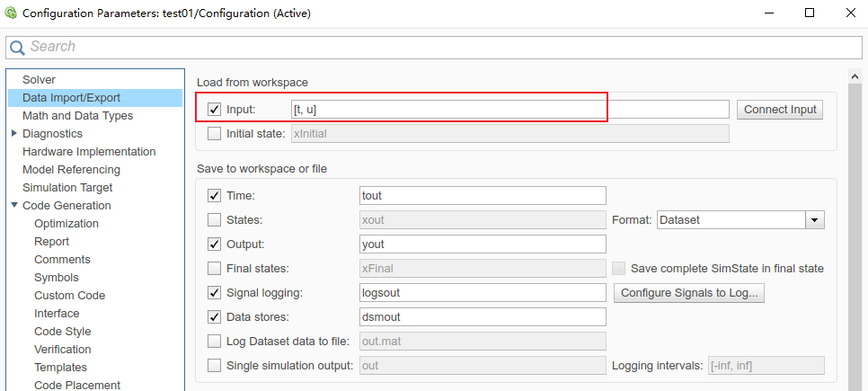868x391 pixels.
Task: Select the Code Generation item
Action: [66, 206]
